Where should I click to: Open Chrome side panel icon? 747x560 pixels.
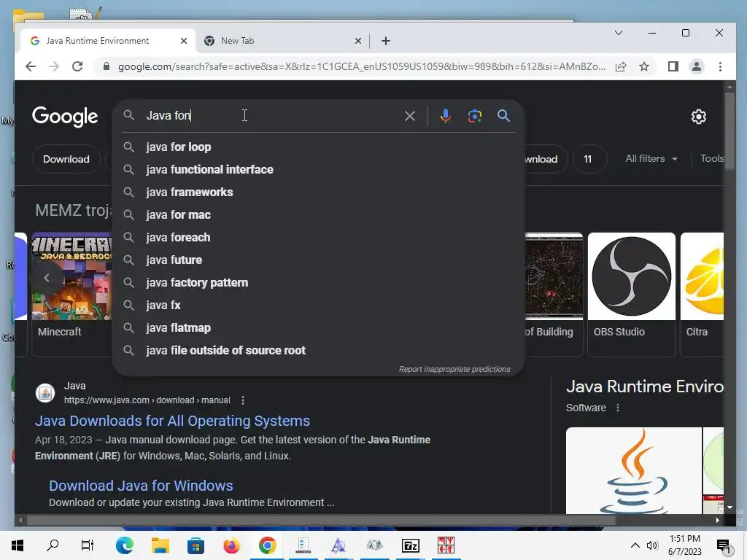click(673, 66)
